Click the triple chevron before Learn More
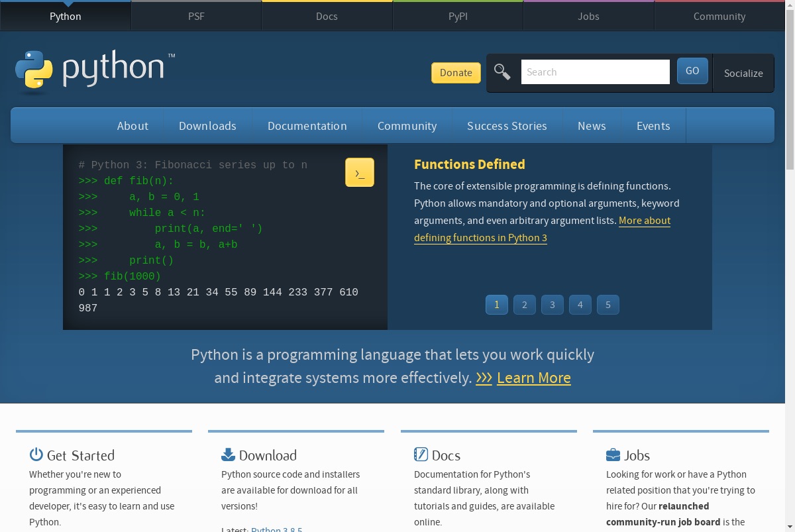795x532 pixels. click(484, 378)
